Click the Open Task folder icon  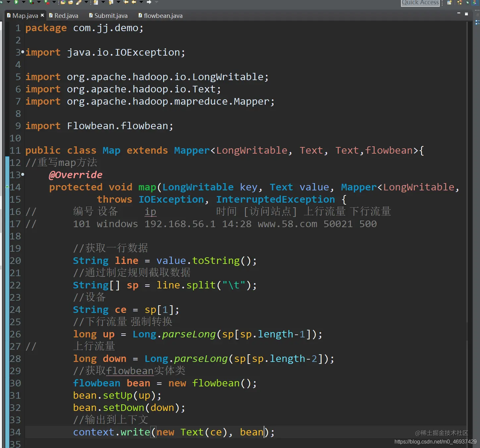71,2
